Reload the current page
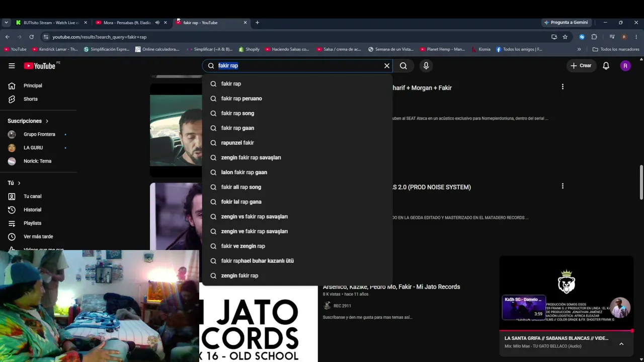 pos(31,37)
